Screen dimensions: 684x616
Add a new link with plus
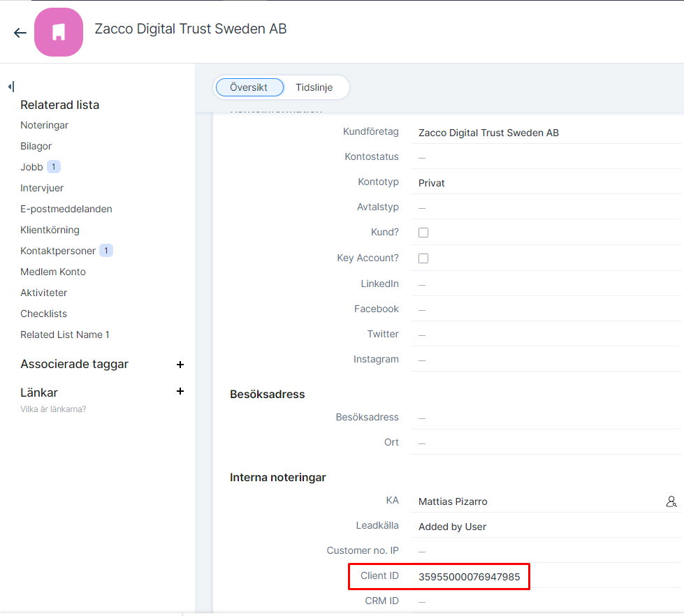[180, 391]
